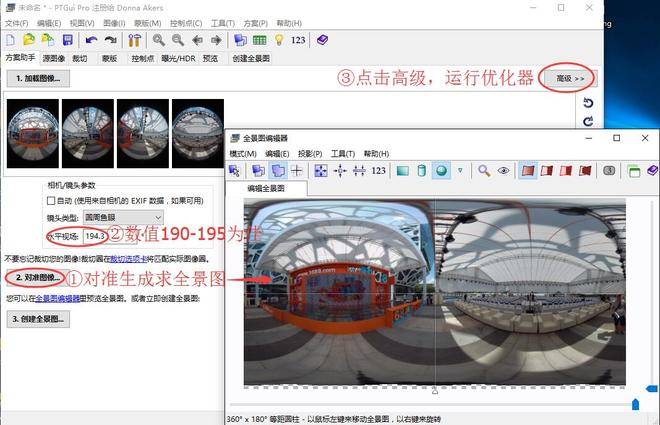Select the first fisheye source image thumbnail
The width and height of the screenshot is (660, 425).
[x=33, y=133]
